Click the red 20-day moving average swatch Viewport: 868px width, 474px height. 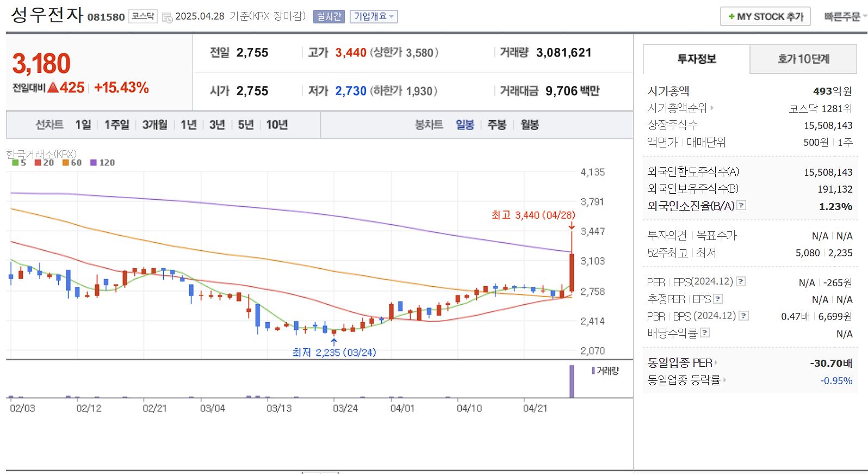38,162
